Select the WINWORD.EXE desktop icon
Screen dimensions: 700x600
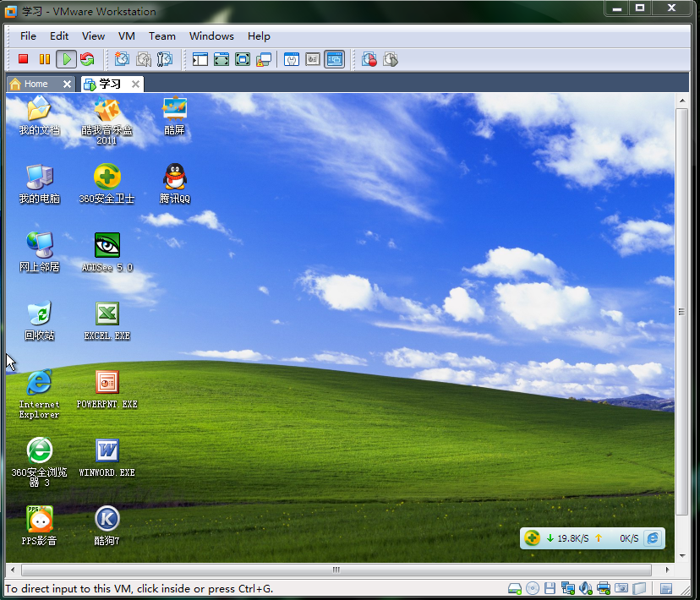[107, 458]
